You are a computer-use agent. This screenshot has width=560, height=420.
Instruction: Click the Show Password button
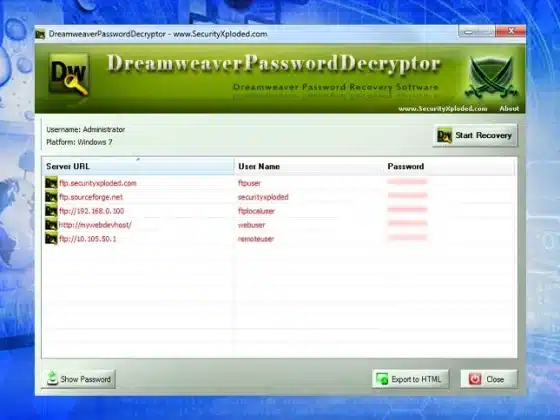coord(79,379)
